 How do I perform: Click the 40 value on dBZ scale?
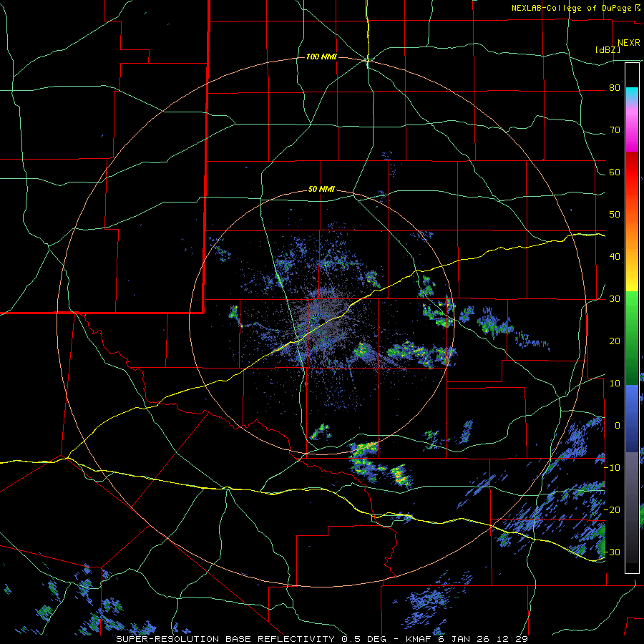click(x=615, y=257)
